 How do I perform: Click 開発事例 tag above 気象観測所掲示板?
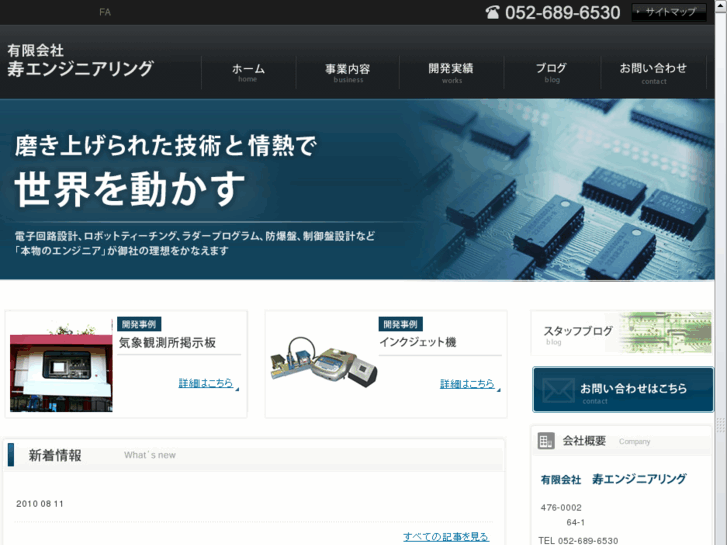(x=139, y=324)
